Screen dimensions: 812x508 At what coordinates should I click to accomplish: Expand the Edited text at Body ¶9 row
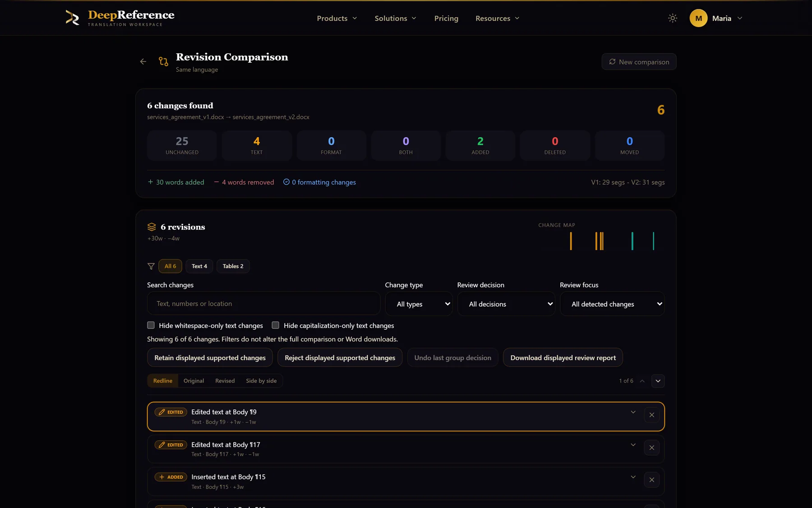point(633,412)
